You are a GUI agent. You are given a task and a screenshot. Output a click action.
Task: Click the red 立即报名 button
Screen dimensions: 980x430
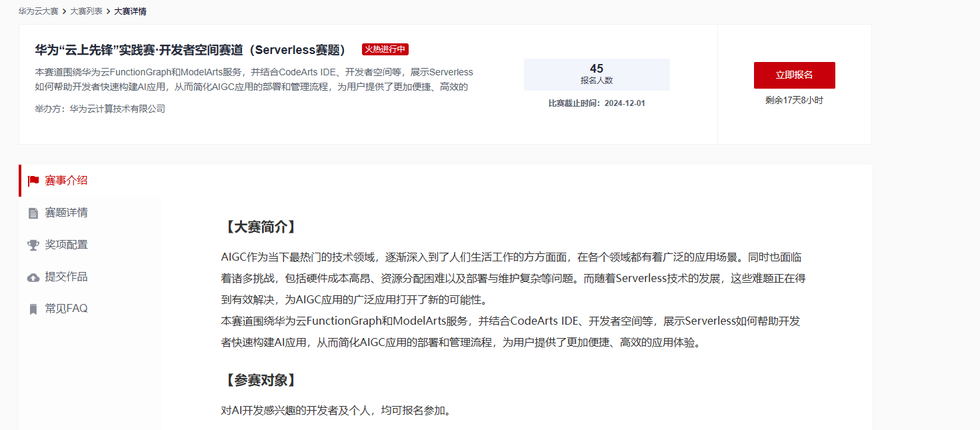(794, 75)
